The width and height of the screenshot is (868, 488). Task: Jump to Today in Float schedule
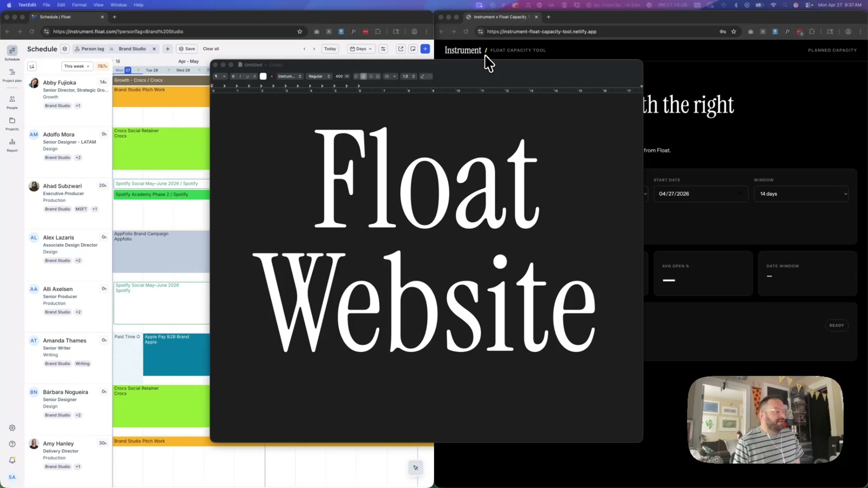tap(330, 49)
